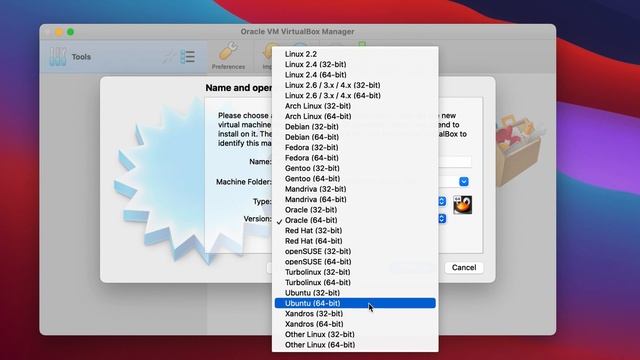Choose Ubuntu (32-bit) from list

pyautogui.click(x=355, y=293)
